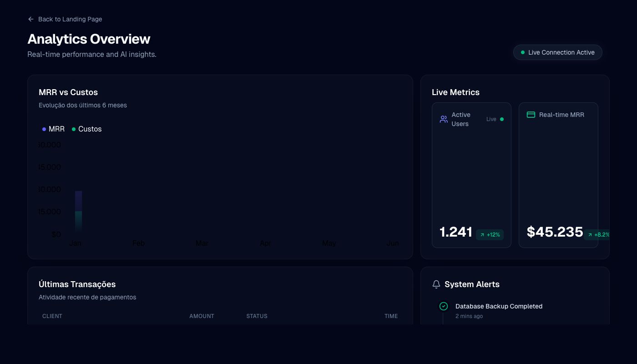Click the green dot in Live Connection badge
The image size is (637, 364).
(523, 52)
